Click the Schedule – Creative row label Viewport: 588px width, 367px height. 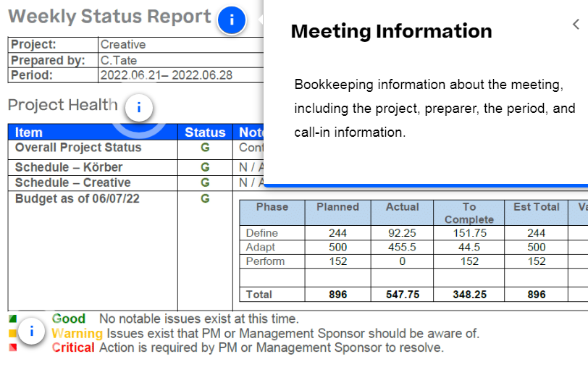click(x=72, y=183)
